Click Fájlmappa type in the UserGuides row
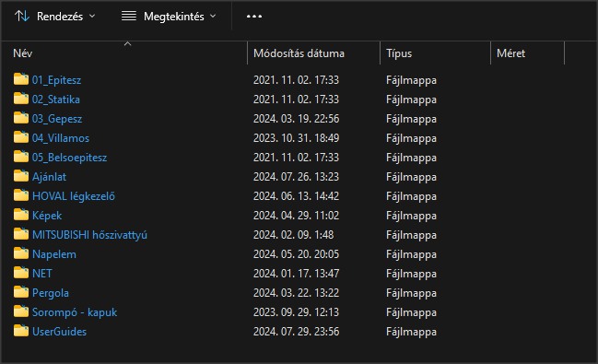598x364 pixels. point(411,332)
